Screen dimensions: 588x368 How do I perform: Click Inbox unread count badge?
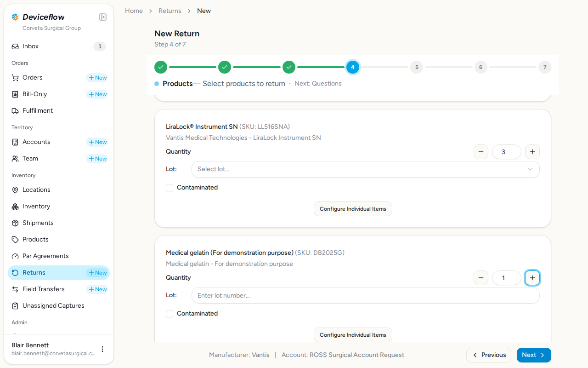(100, 46)
